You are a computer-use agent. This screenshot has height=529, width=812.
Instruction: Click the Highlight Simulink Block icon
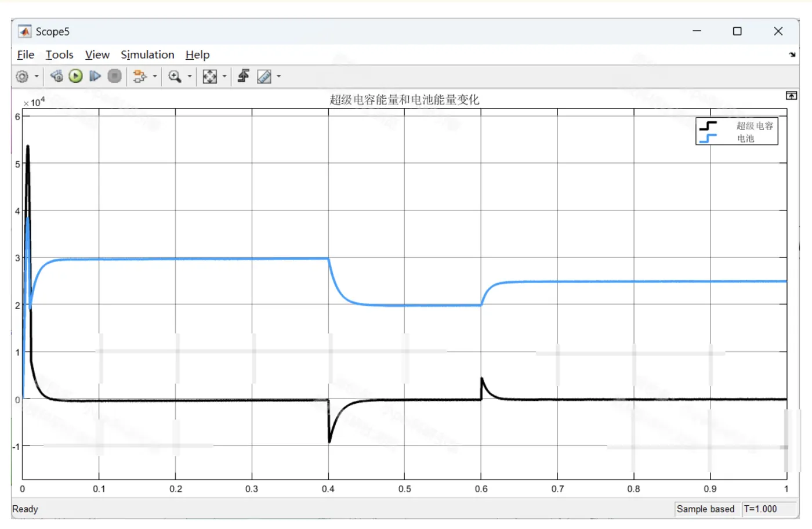[x=140, y=77]
